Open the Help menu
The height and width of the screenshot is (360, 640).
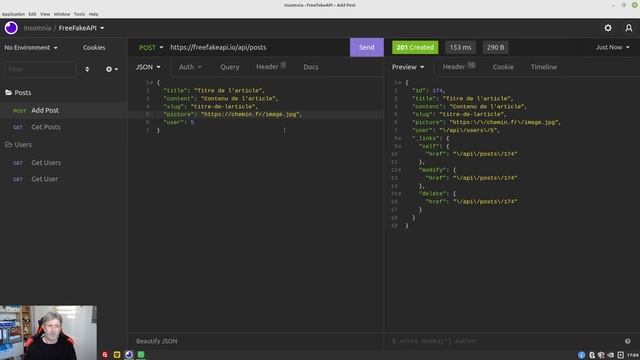pyautogui.click(x=93, y=14)
